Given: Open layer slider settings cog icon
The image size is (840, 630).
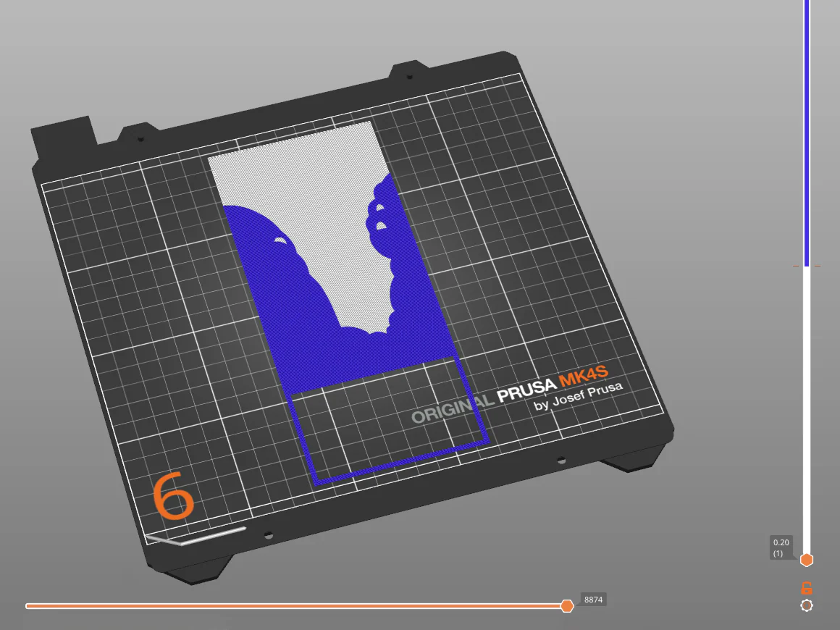Looking at the screenshot, I should [x=806, y=605].
